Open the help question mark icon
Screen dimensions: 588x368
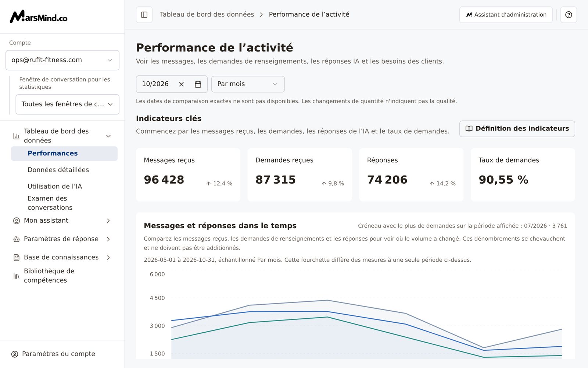[x=569, y=15]
